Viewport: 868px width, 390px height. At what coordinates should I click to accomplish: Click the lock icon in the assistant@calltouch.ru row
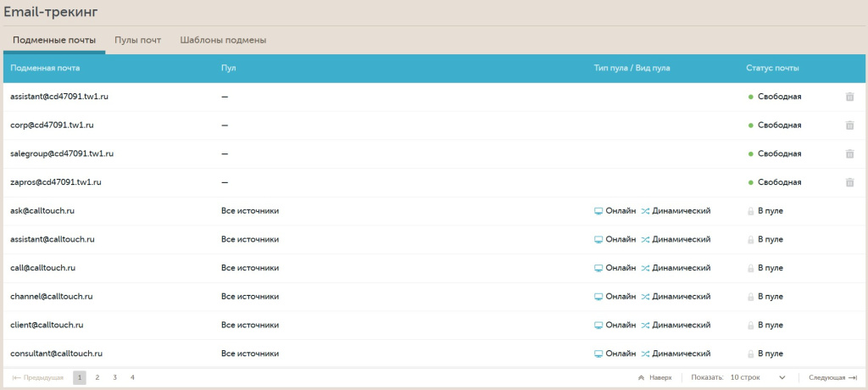click(751, 240)
